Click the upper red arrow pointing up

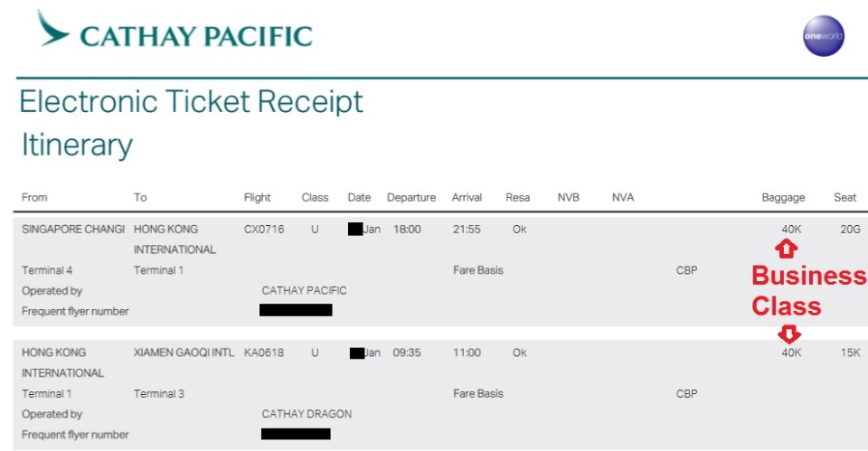pyautogui.click(x=787, y=249)
